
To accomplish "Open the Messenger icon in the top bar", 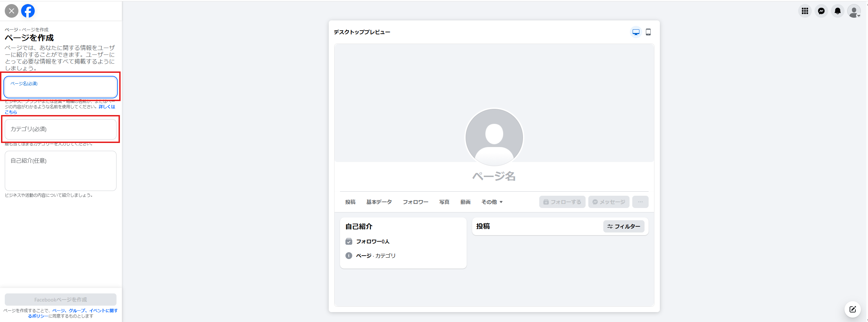I will coord(822,11).
